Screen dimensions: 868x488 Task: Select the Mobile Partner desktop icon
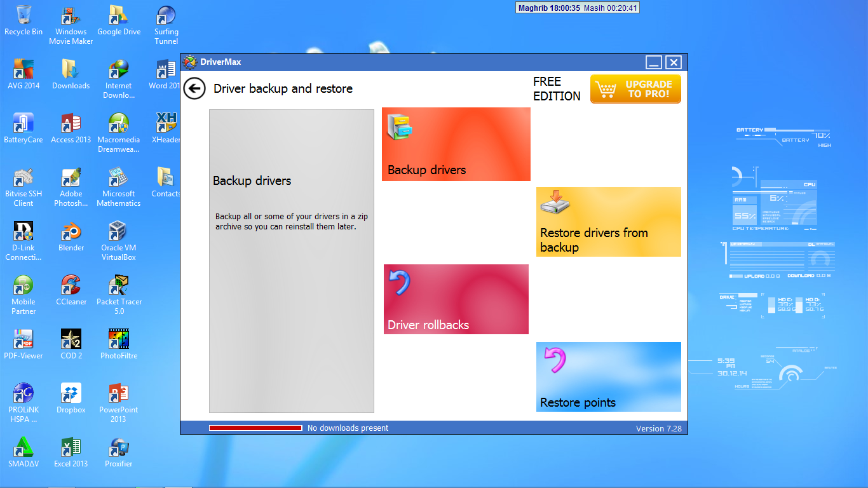pos(24,295)
